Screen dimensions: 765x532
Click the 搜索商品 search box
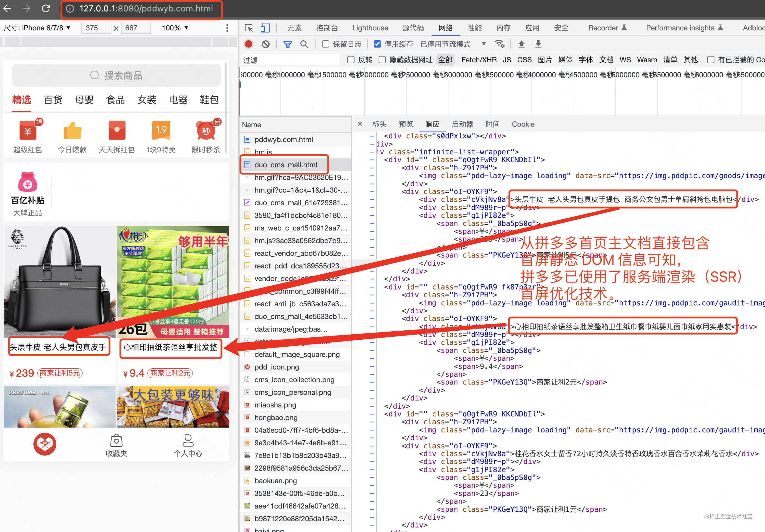[116, 75]
